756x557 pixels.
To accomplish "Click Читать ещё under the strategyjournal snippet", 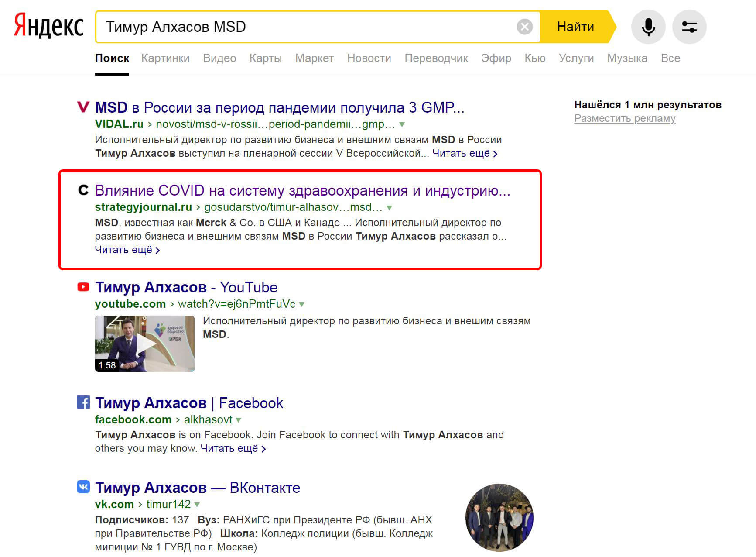I will pos(127,250).
